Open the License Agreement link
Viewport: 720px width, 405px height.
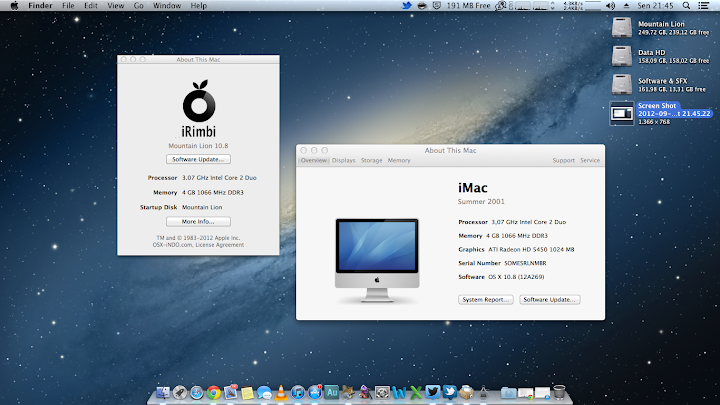pos(220,245)
